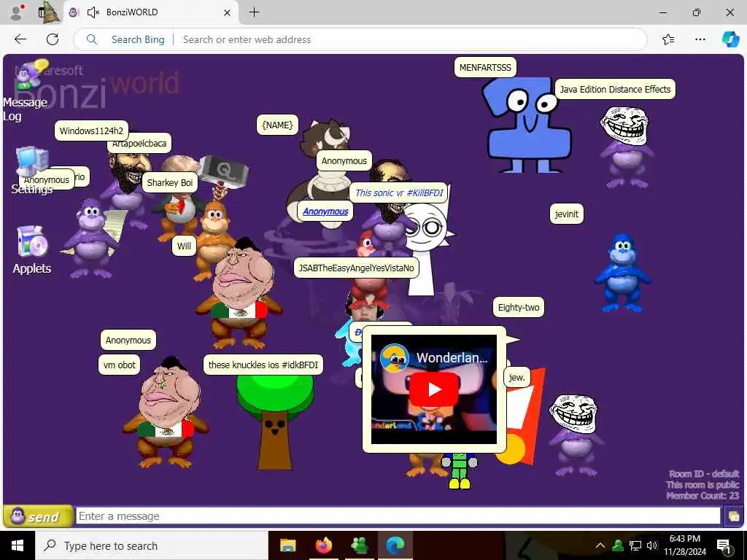
Task: Click the troll face Bonzi near jew. bubble
Action: pyautogui.click(x=575, y=435)
